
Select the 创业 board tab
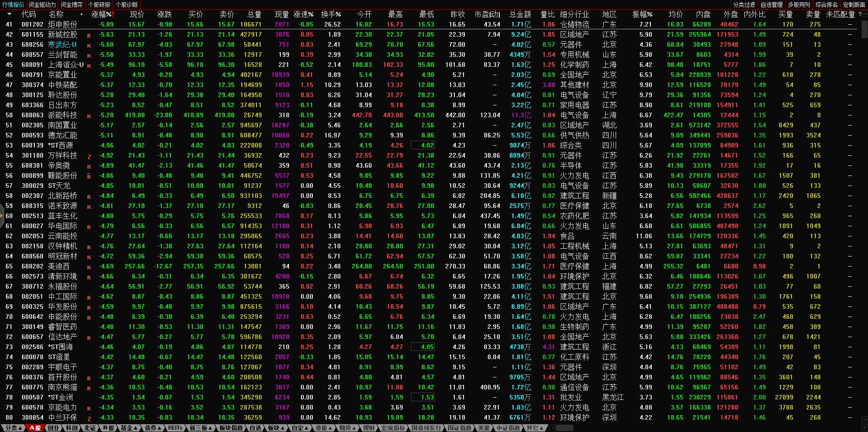pyautogui.click(x=53, y=428)
